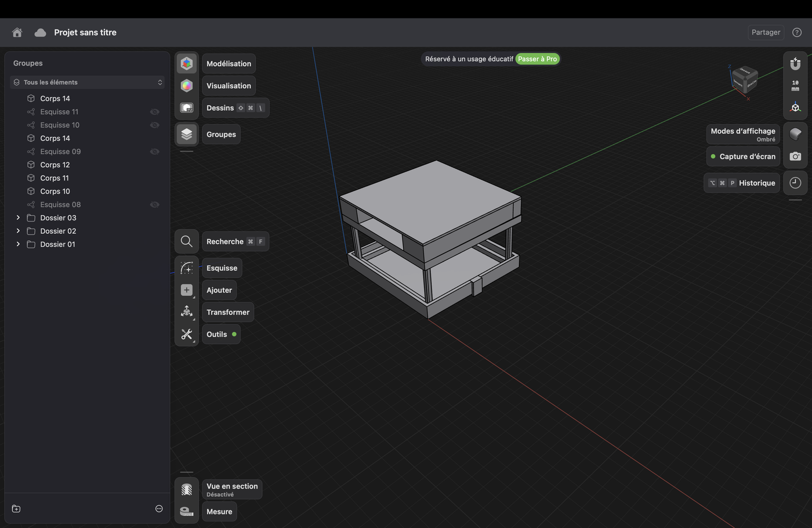Viewport: 812px width, 528px height.
Task: Select the Dossier 01 folder row
Action: 88,244
